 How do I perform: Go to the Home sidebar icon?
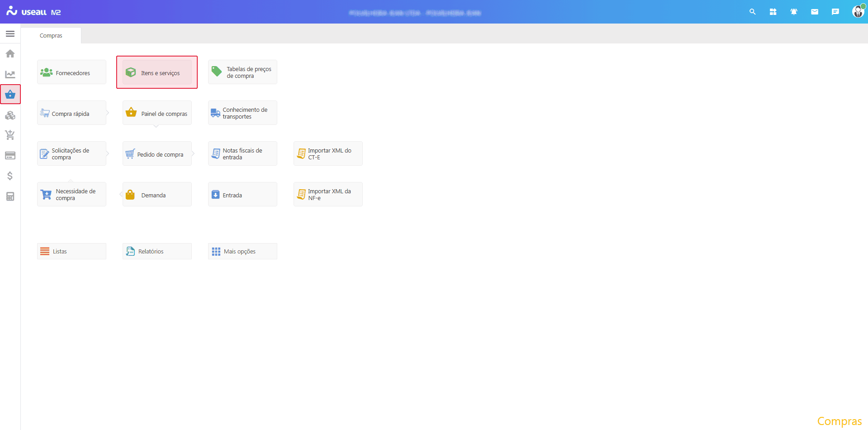pyautogui.click(x=10, y=54)
